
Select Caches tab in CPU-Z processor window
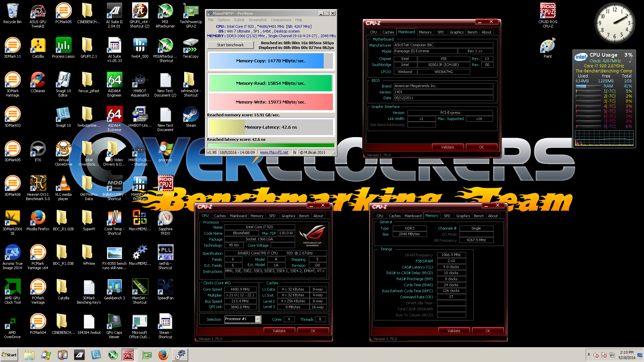[x=220, y=216]
